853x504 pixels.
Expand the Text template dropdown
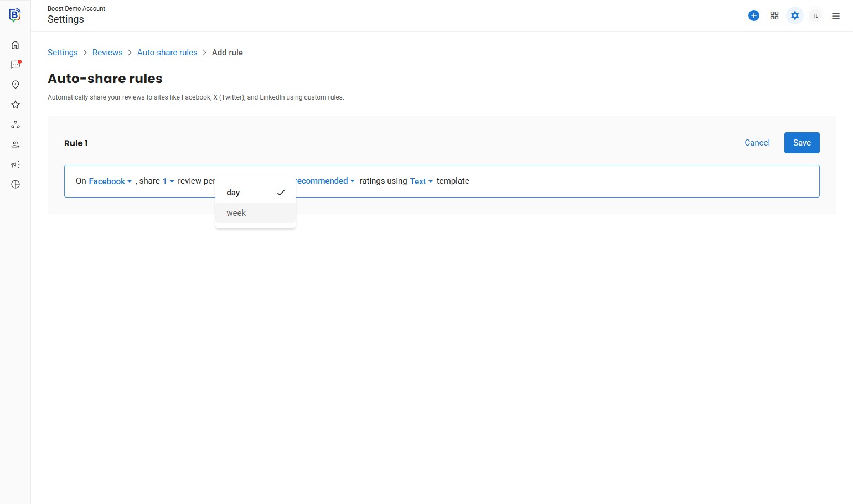point(421,181)
